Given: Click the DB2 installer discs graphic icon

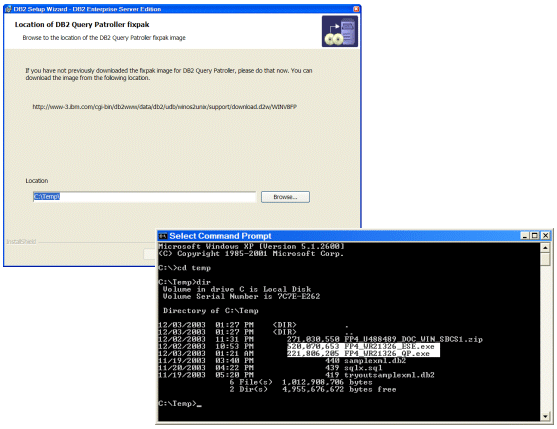Looking at the screenshot, I should (x=340, y=31).
